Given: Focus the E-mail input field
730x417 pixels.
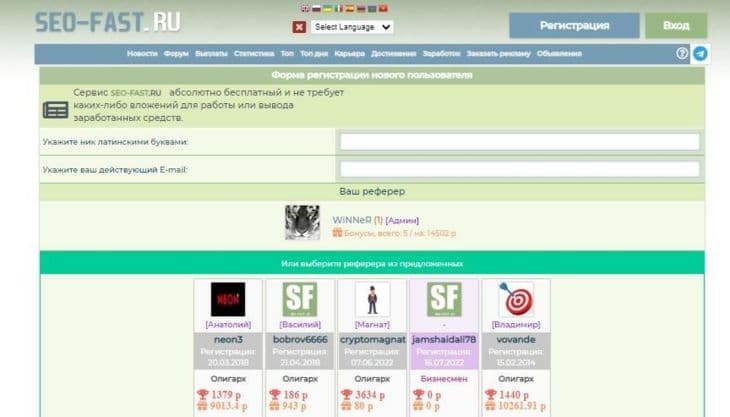Looking at the screenshot, I should point(520,169).
